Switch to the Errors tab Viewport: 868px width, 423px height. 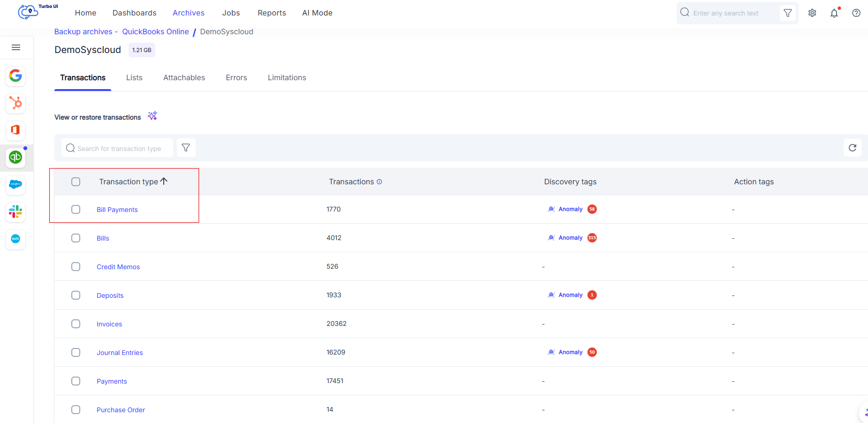coord(236,78)
